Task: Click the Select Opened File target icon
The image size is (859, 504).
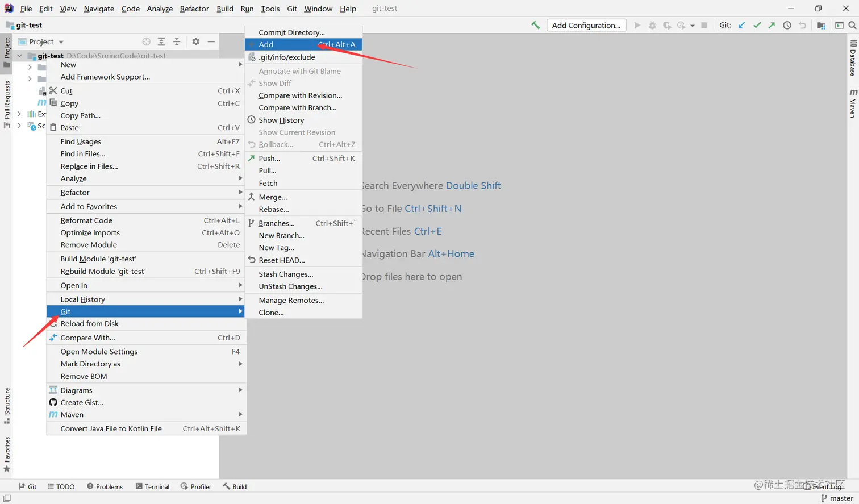Action: (x=146, y=41)
